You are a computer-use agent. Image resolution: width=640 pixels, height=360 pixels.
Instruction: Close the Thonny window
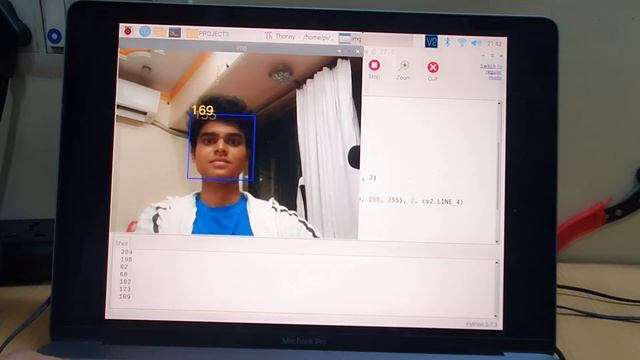[501, 56]
